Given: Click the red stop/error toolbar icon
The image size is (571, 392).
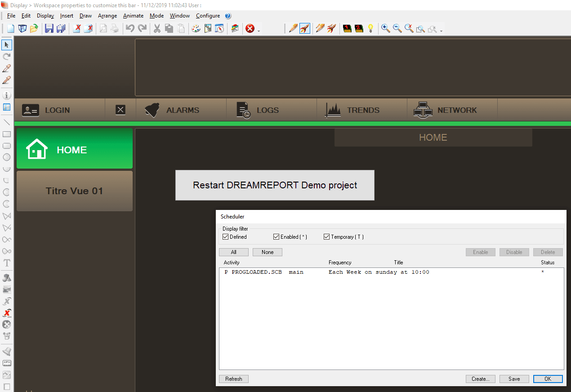Looking at the screenshot, I should [251, 28].
